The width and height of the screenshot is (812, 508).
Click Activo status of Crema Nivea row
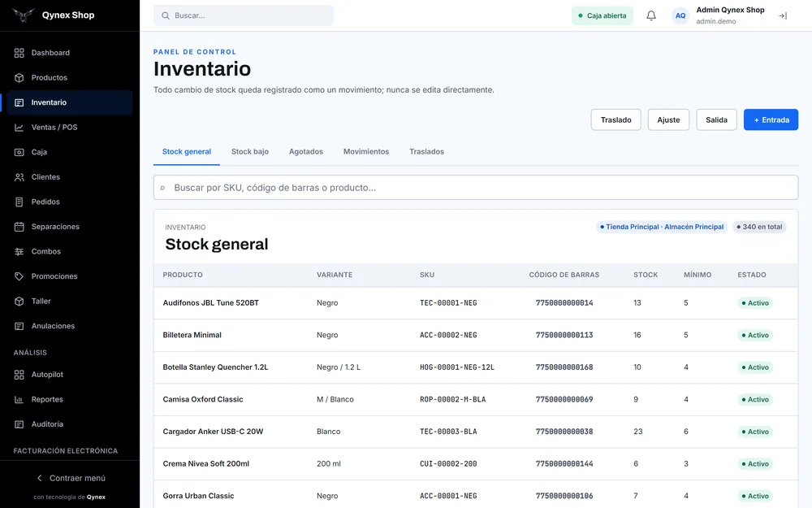[x=755, y=464]
